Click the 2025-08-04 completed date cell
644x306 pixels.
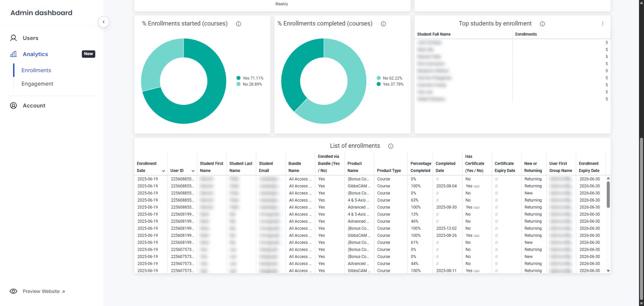point(446,186)
